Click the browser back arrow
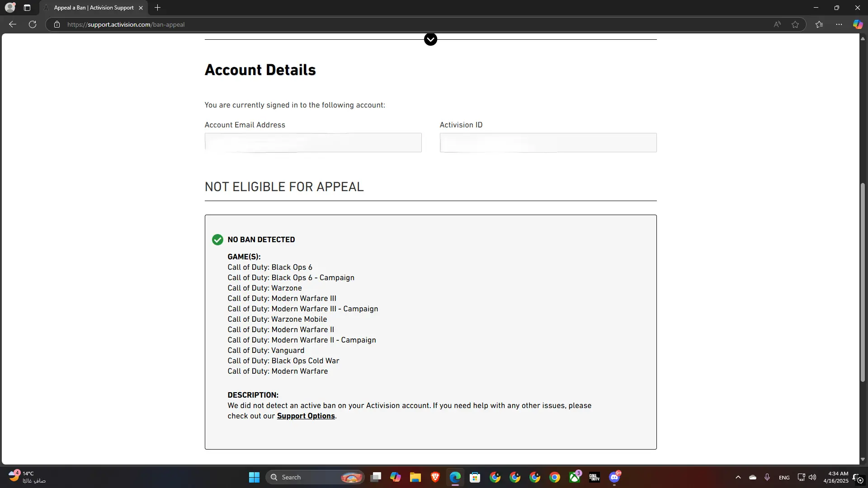The height and width of the screenshot is (488, 868). pos(13,24)
